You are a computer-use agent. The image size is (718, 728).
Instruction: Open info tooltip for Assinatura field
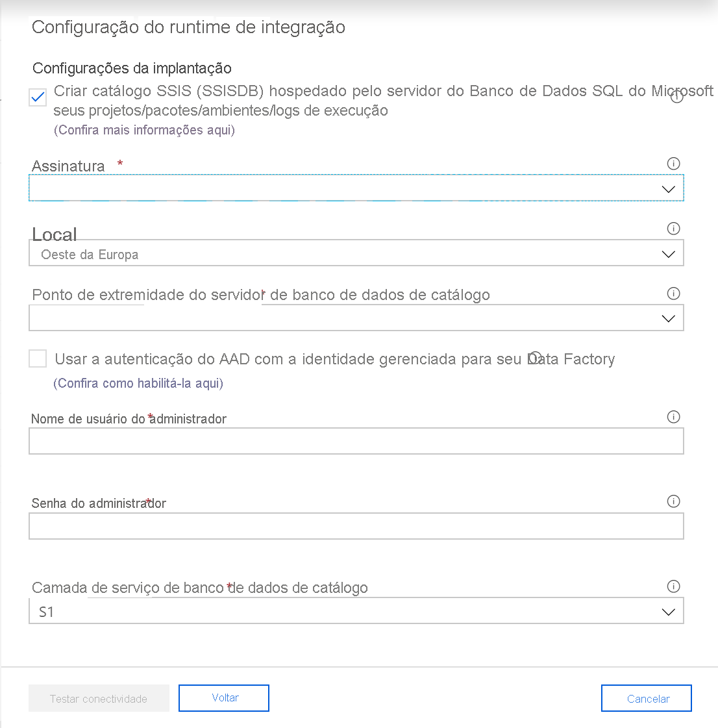(x=673, y=164)
